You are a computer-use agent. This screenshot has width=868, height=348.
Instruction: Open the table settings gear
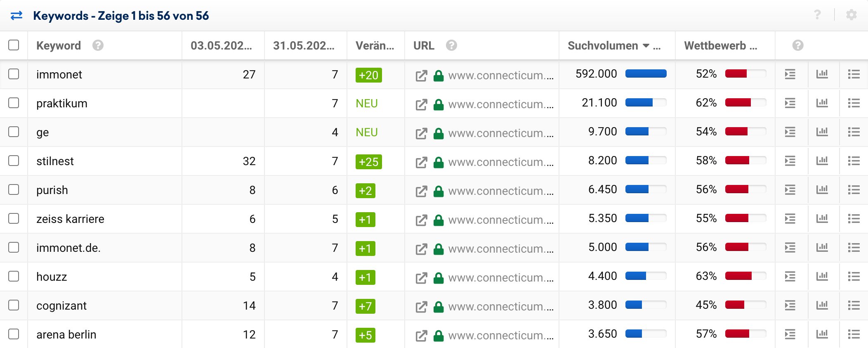tap(851, 15)
